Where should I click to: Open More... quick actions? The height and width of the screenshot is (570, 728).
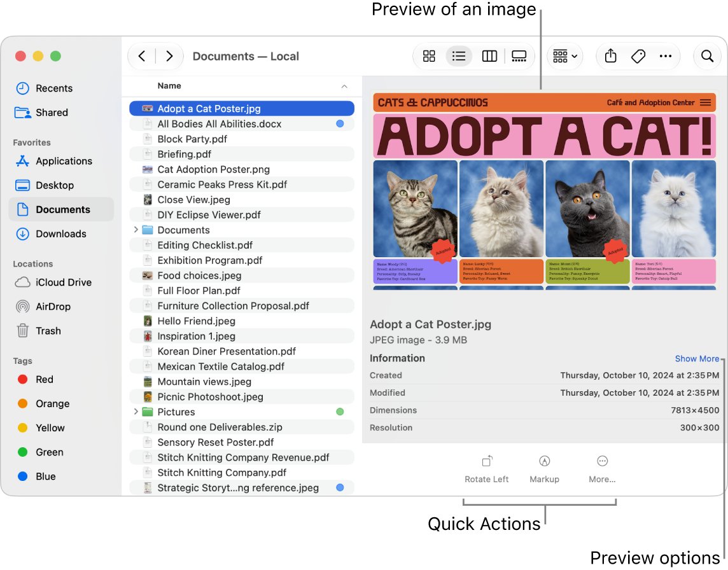(x=602, y=469)
